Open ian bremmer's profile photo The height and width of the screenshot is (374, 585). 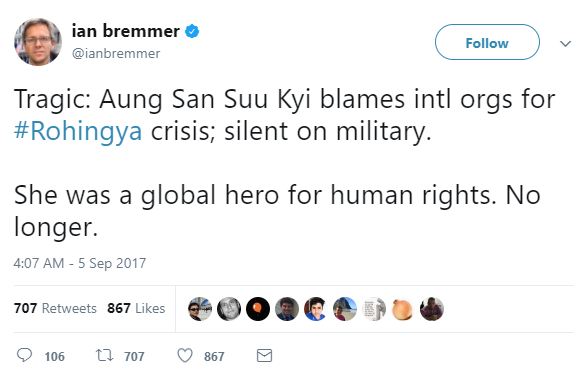point(38,42)
